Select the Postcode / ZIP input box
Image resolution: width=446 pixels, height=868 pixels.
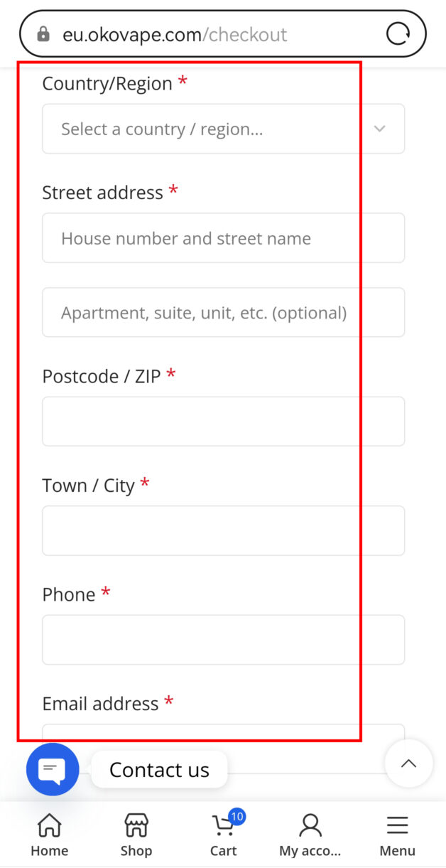223,422
